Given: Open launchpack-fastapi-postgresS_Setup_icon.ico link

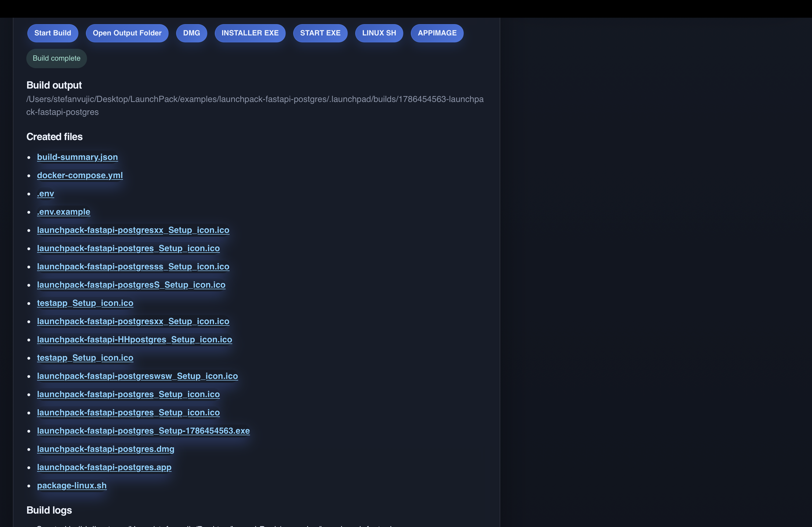Looking at the screenshot, I should [131, 285].
